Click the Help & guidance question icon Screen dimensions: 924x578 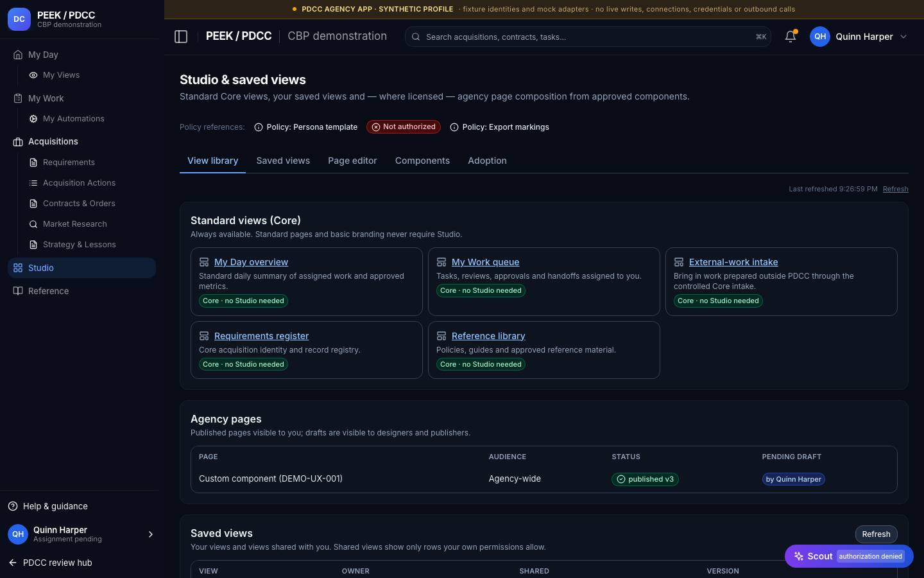[x=13, y=506]
